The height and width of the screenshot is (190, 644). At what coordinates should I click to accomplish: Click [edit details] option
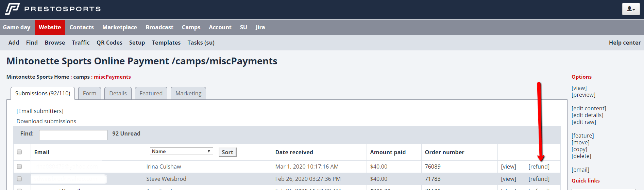coord(588,115)
